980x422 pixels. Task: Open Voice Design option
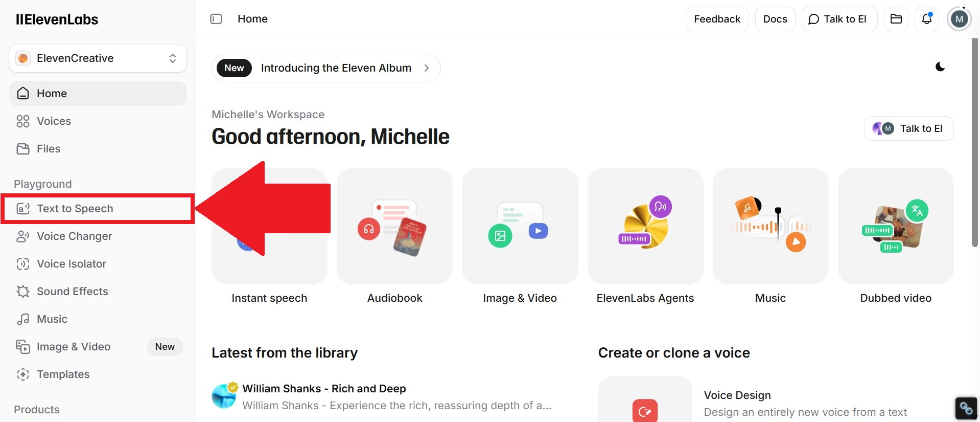point(737,395)
